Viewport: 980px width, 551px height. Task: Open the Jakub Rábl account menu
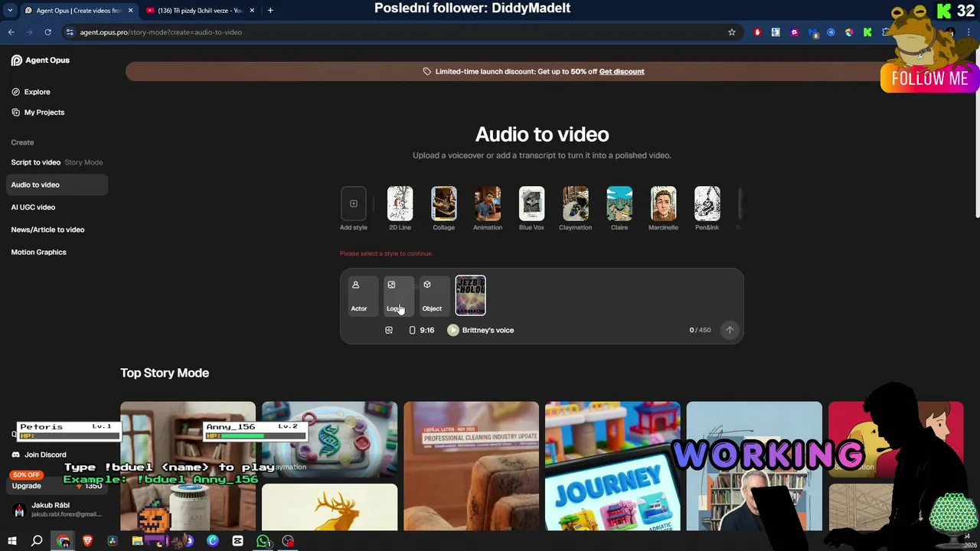[x=55, y=510]
